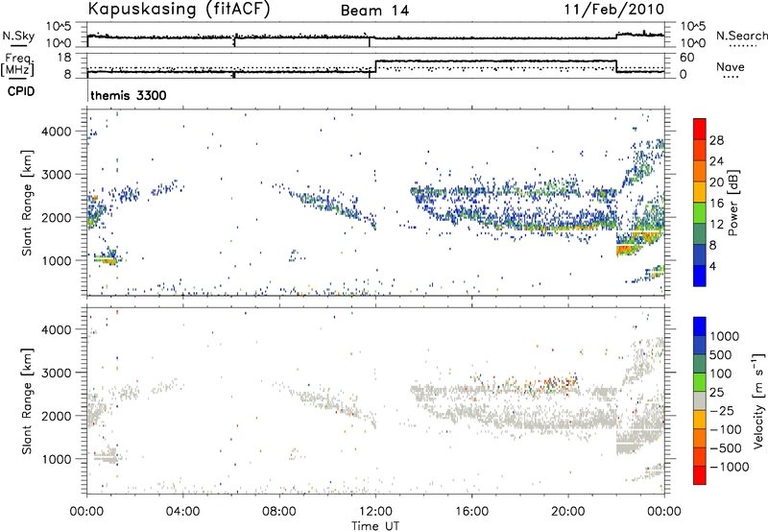Click the '18' frequency tick label
This screenshot has height=532, width=768.
pos(63,58)
